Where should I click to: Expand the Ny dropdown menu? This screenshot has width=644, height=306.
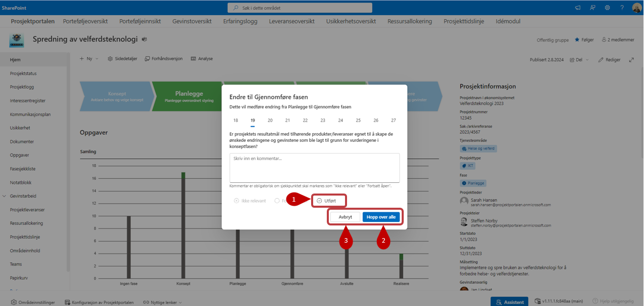click(89, 59)
